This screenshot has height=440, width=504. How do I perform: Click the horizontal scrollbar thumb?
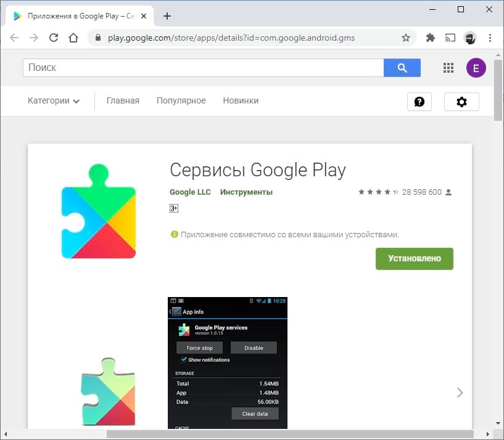click(290, 434)
